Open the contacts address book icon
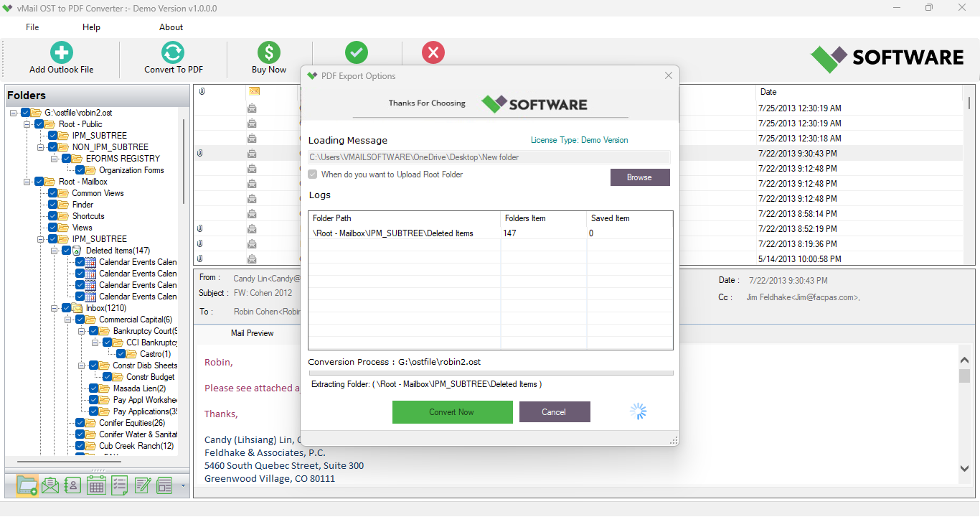The height and width of the screenshot is (517, 980). (x=72, y=486)
